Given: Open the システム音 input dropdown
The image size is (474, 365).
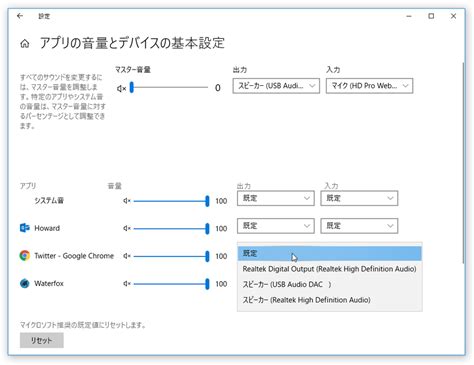Looking at the screenshot, I should pos(359,198).
